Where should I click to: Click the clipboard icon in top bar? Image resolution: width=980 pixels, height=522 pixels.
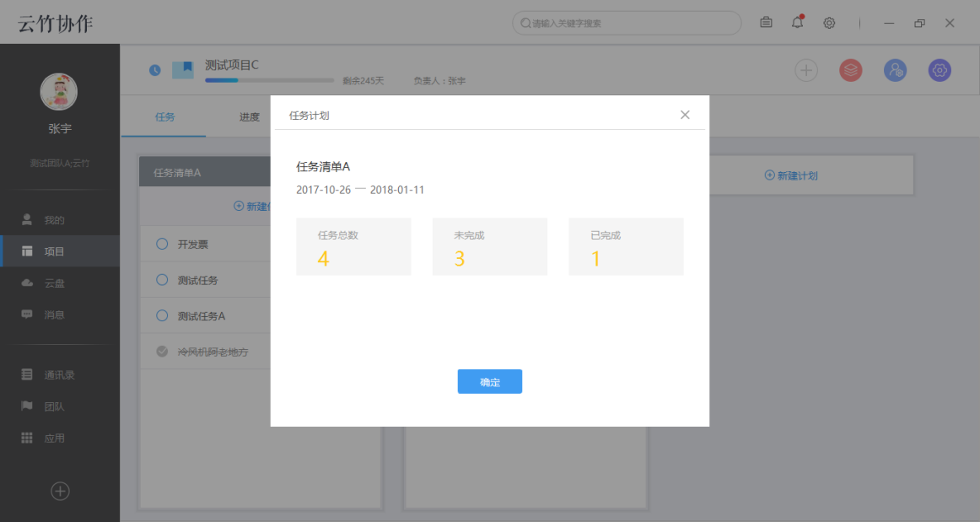coord(766,23)
